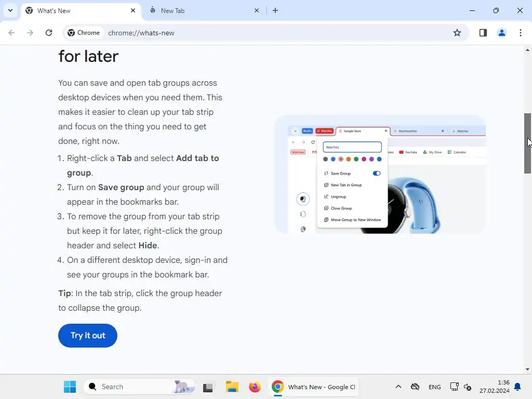Open the clock showing 1:36
Image resolution: width=532 pixels, height=399 pixels.
click(495, 387)
